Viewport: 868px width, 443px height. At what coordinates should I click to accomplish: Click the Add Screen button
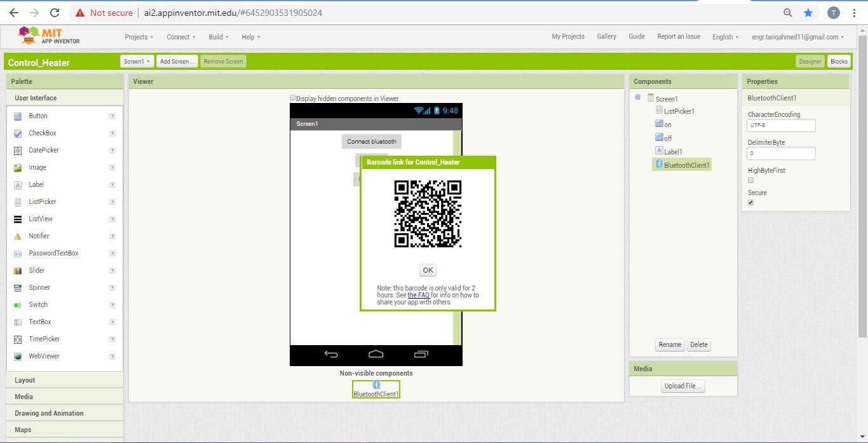pyautogui.click(x=177, y=62)
